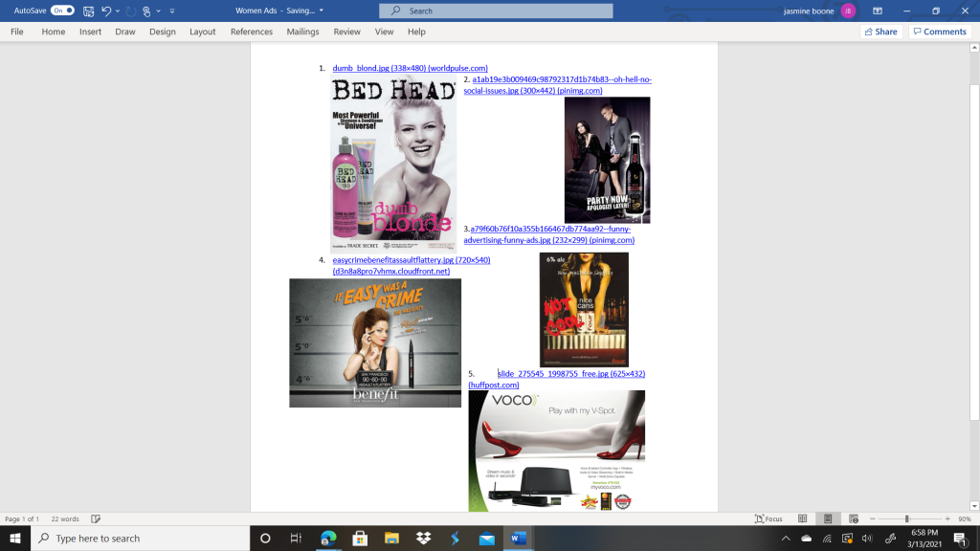Switch to the View tab
Viewport: 980px width, 551px height.
click(x=384, y=32)
